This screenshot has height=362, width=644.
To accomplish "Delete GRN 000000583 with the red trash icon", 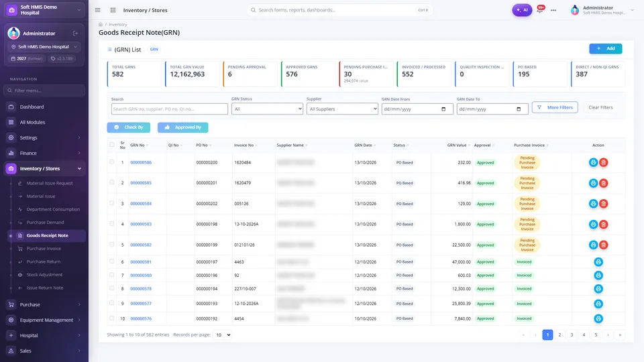I will 603,224.
